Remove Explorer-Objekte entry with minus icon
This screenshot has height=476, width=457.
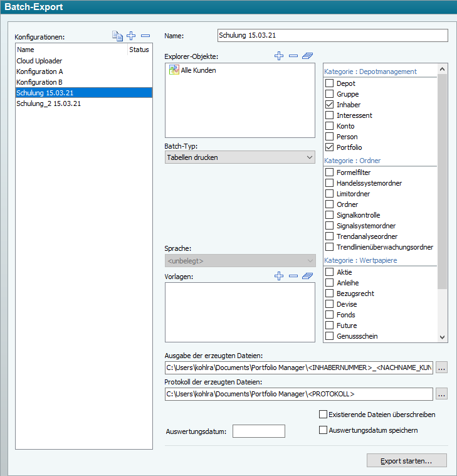pos(293,56)
